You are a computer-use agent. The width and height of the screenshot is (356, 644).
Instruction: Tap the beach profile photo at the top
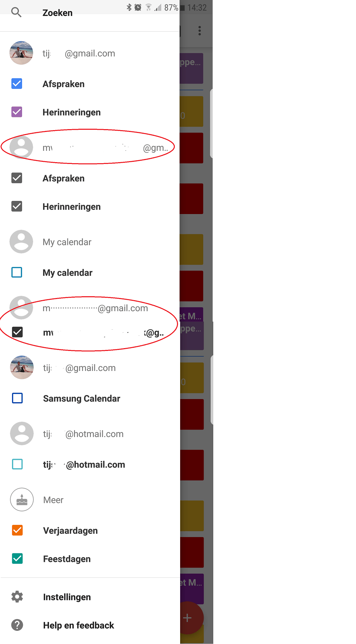click(21, 53)
